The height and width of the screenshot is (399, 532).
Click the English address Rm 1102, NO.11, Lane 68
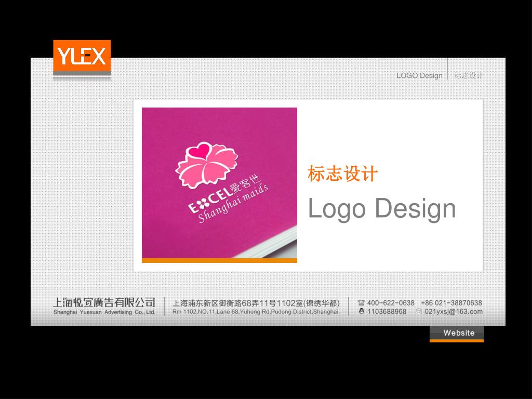coord(256,312)
